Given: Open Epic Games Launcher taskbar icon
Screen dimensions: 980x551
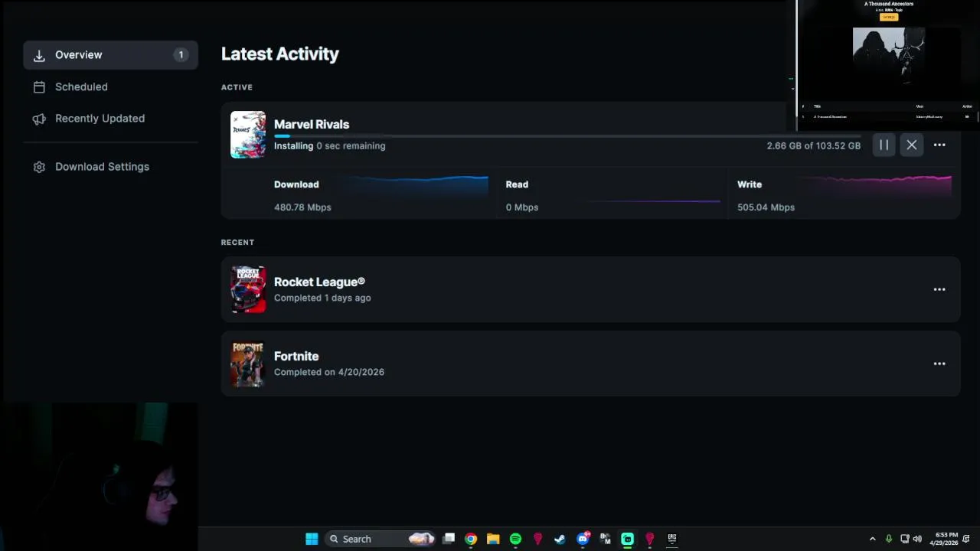Looking at the screenshot, I should click(672, 539).
